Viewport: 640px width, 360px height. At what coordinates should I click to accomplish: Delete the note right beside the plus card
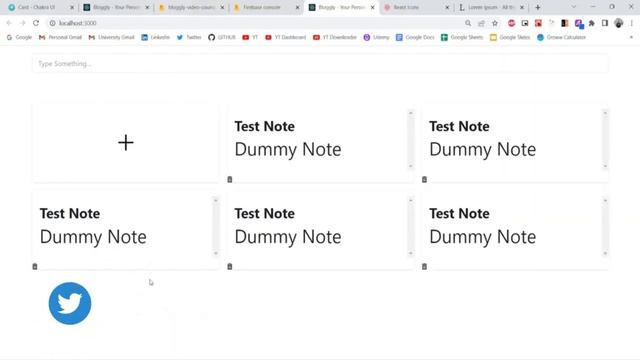pos(230,180)
